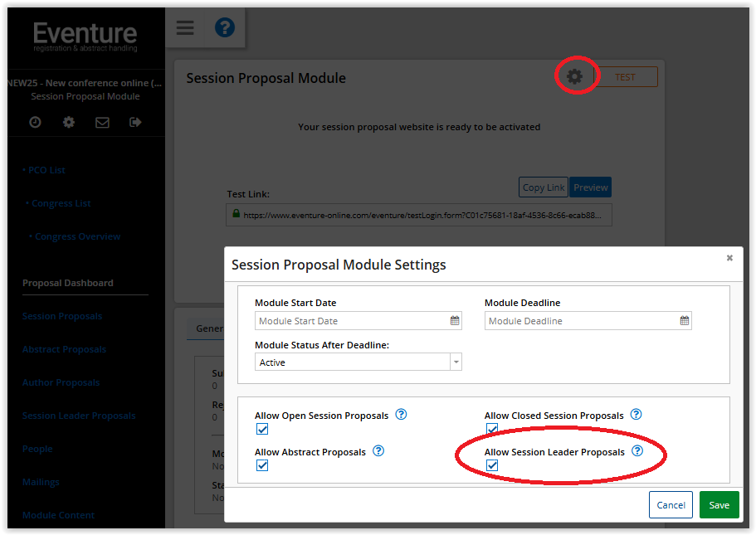
Task: Click the logout icon in the sidebar
Action: click(x=135, y=122)
